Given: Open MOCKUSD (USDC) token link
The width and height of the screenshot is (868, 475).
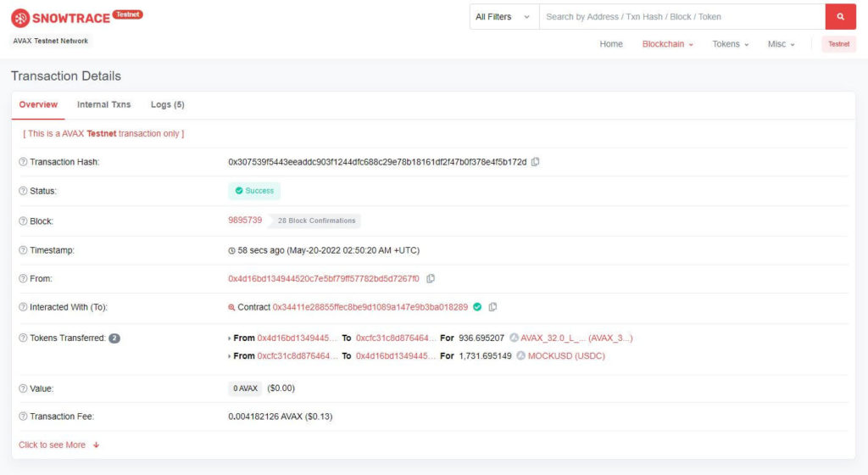Looking at the screenshot, I should click(x=566, y=355).
